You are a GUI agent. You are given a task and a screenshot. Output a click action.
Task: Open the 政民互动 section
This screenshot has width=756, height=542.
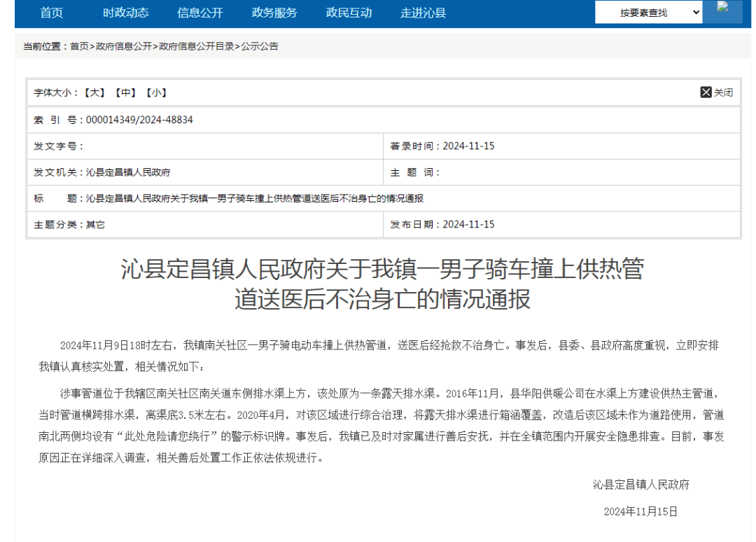(349, 13)
